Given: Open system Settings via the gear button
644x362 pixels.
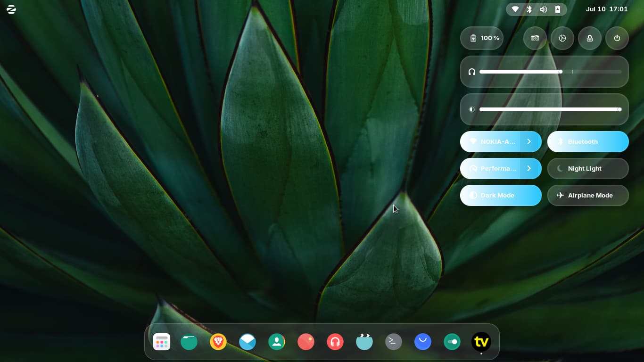Looking at the screenshot, I should coord(562,38).
